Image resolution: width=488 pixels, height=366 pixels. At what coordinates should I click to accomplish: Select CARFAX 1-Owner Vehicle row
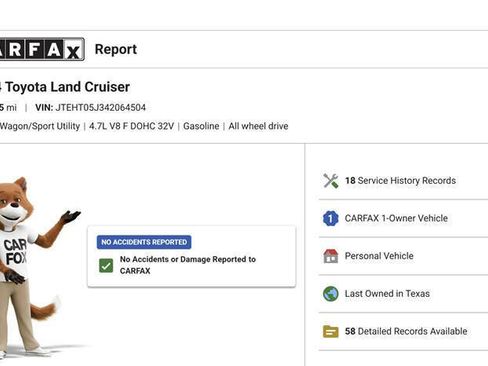coord(403,218)
